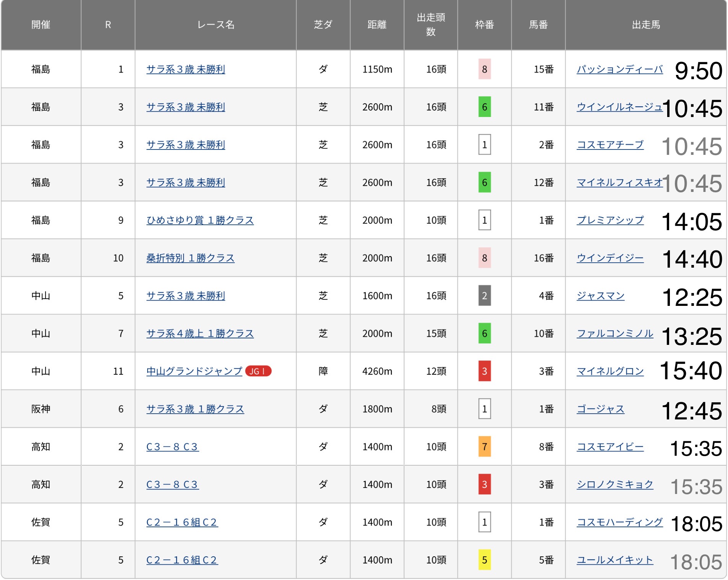Select the horse ファルコンミノル
728x580 pixels.
tap(615, 333)
